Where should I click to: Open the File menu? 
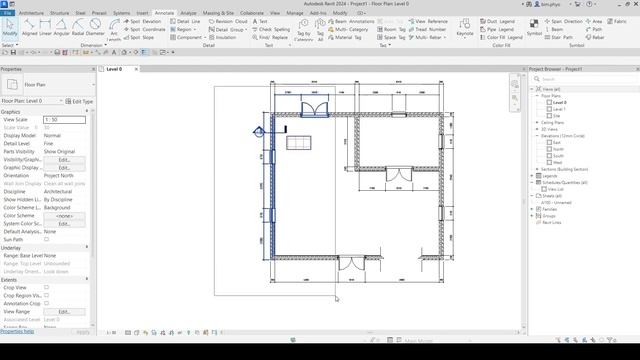click(7, 13)
